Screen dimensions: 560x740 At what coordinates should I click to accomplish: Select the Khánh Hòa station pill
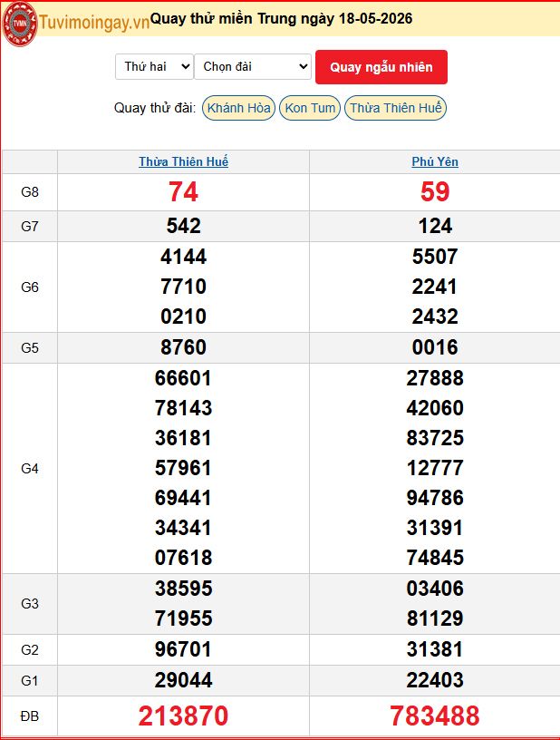tap(238, 108)
